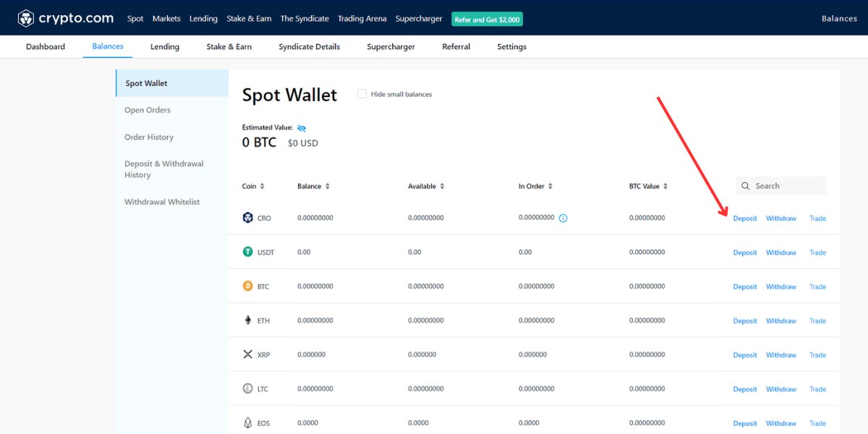
Task: Sort by the BTC Value column arrows
Action: click(x=665, y=186)
